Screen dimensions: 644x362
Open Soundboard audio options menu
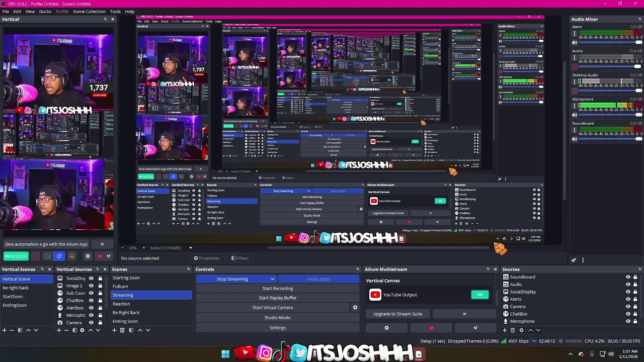575,131
